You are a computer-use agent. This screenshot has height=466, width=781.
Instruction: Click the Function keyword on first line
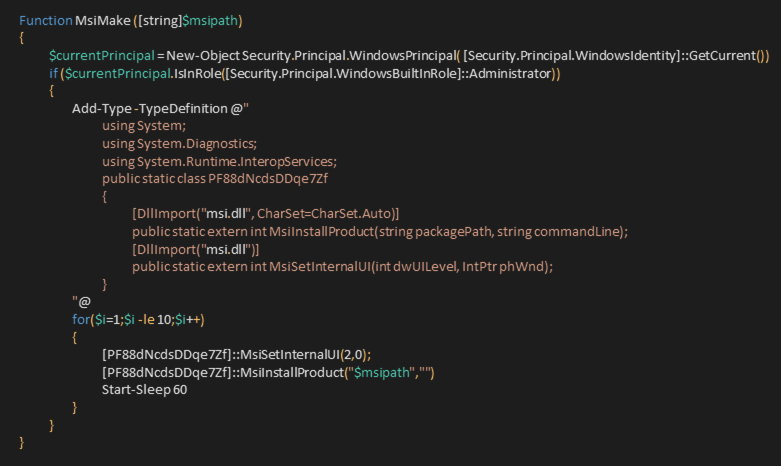[x=46, y=20]
